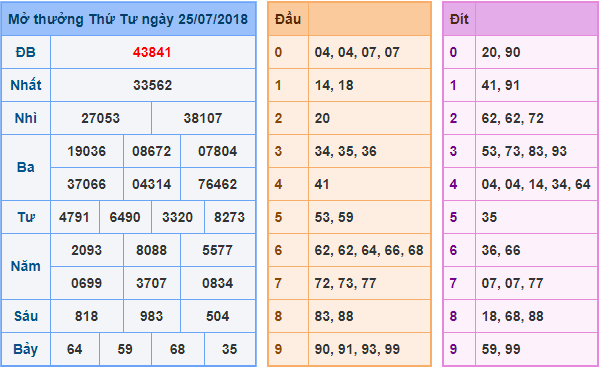Select Bảy prize number 35
The image size is (600, 367).
pyautogui.click(x=230, y=349)
